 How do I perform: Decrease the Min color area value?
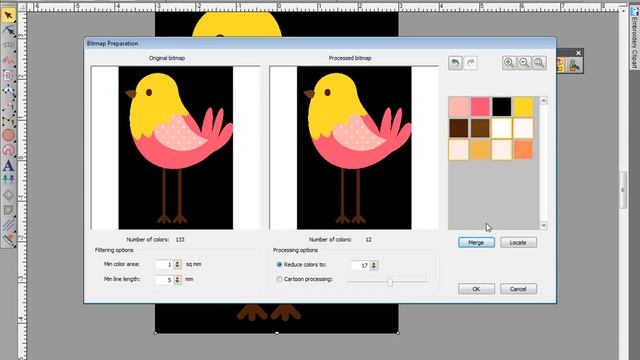tap(177, 267)
